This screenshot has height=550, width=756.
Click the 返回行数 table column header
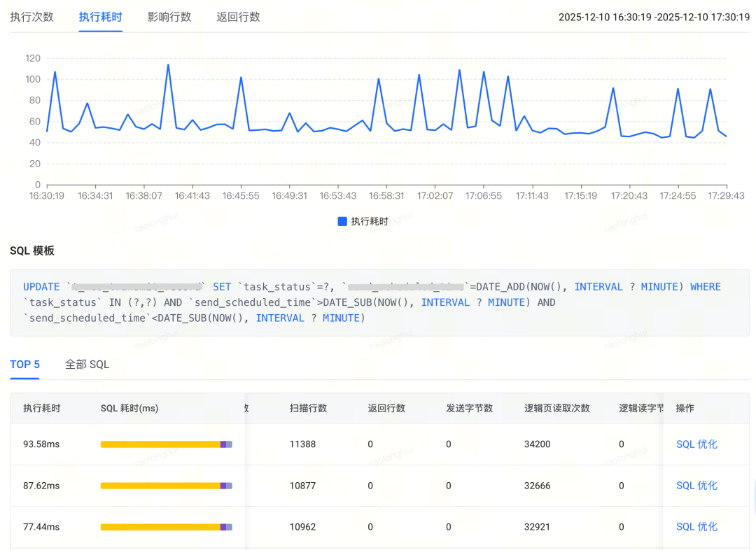coord(386,408)
